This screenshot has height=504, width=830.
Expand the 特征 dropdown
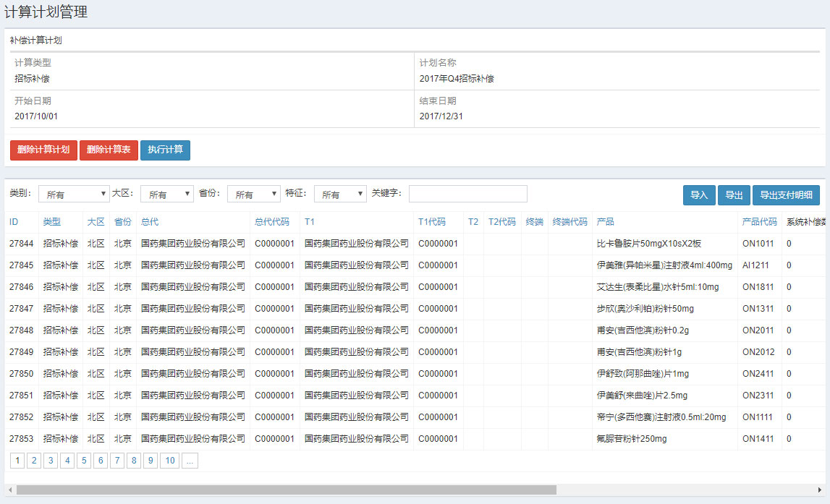point(341,195)
